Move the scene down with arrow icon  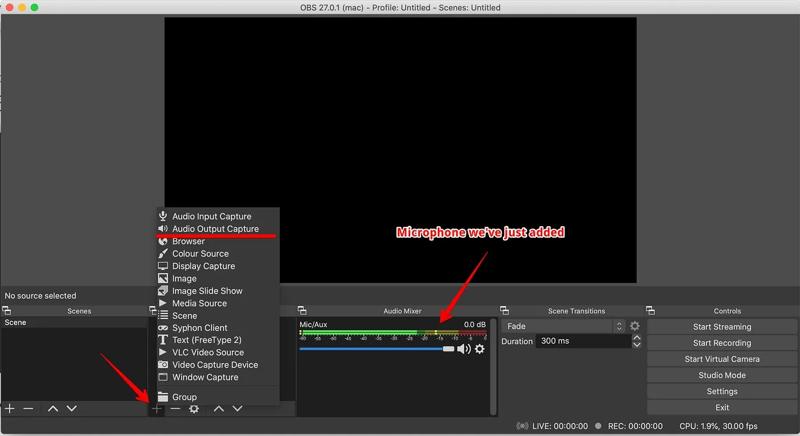point(71,408)
